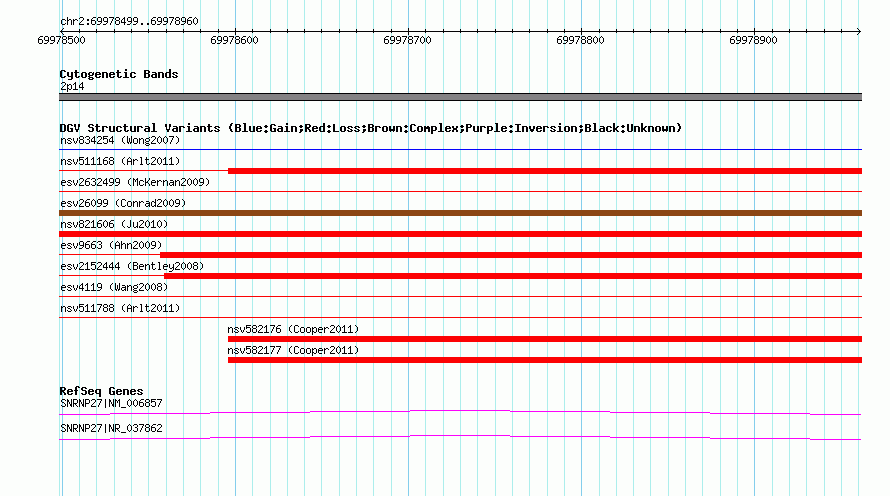Click the red loss bar of esv9663

[x=511, y=255]
